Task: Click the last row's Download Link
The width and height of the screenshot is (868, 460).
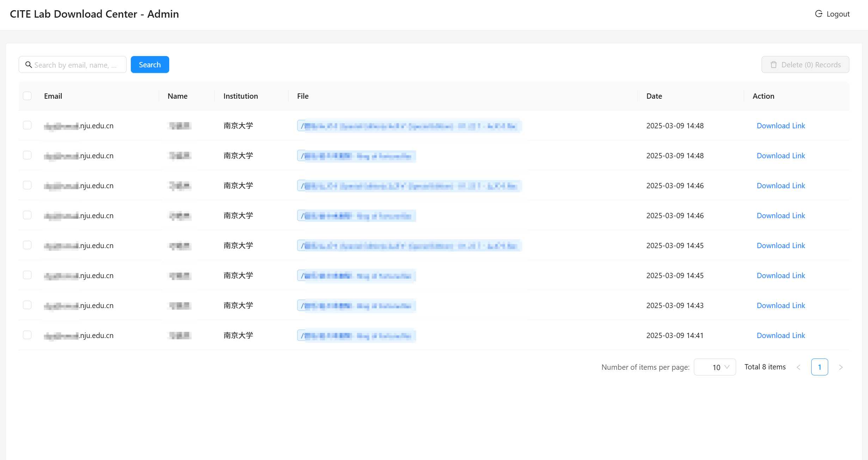Action: tap(781, 336)
